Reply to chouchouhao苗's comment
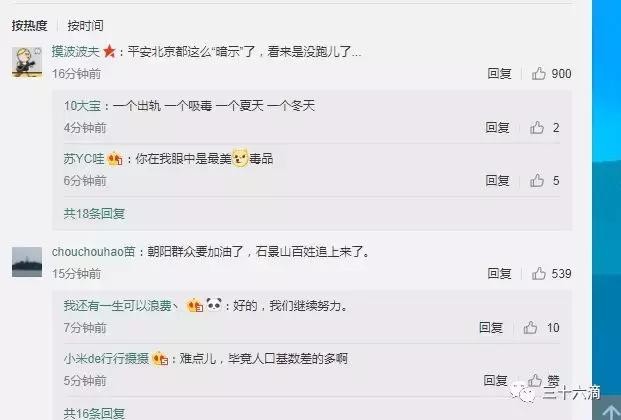The height and width of the screenshot is (420, 621). coord(499,273)
